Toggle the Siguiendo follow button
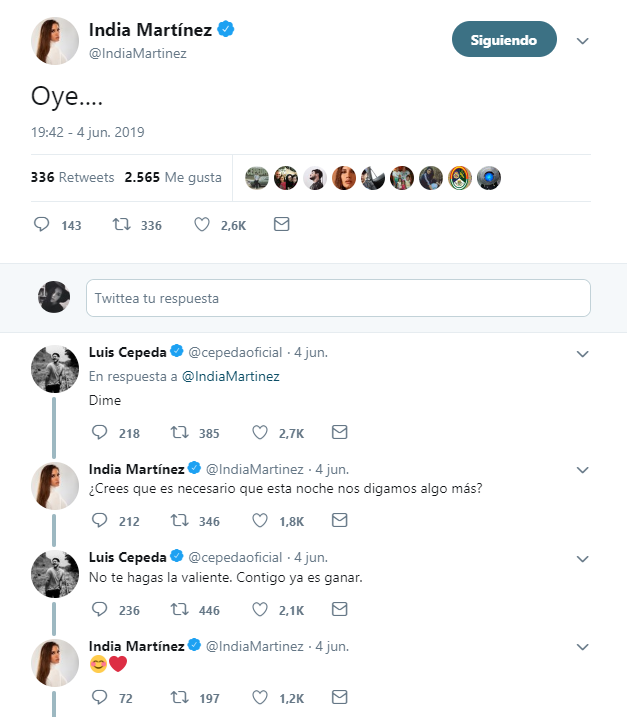The width and height of the screenshot is (627, 717). [x=504, y=40]
